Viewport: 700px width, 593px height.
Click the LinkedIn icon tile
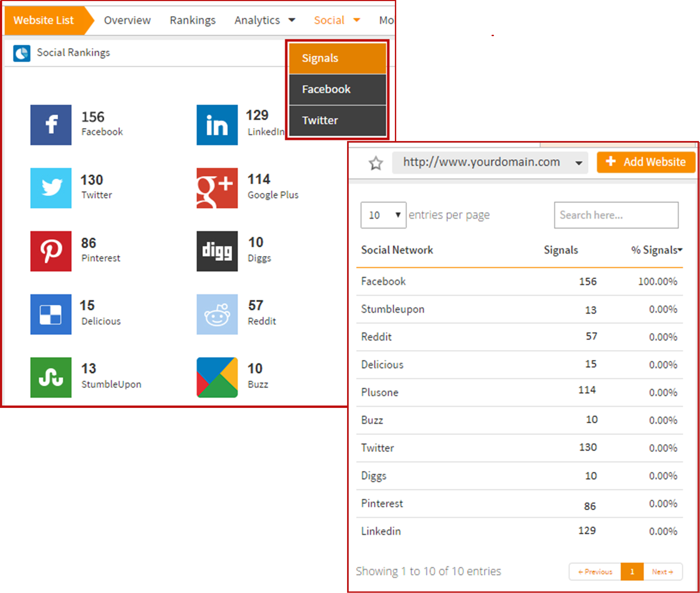[x=217, y=125]
